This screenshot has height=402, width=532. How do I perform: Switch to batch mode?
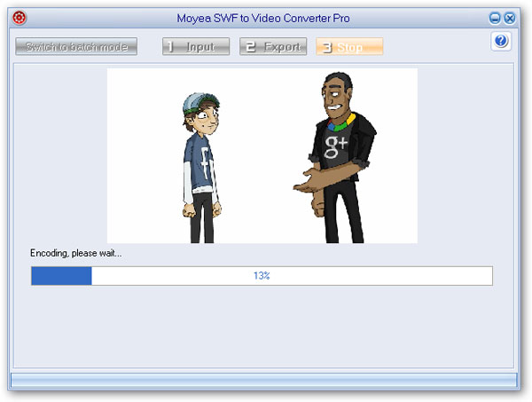76,46
